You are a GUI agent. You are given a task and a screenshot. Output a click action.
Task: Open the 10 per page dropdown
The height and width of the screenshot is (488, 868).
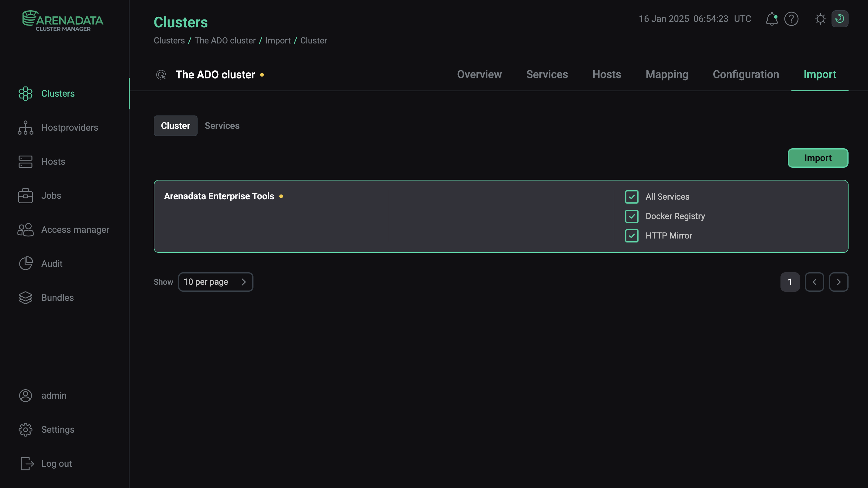coord(216,282)
